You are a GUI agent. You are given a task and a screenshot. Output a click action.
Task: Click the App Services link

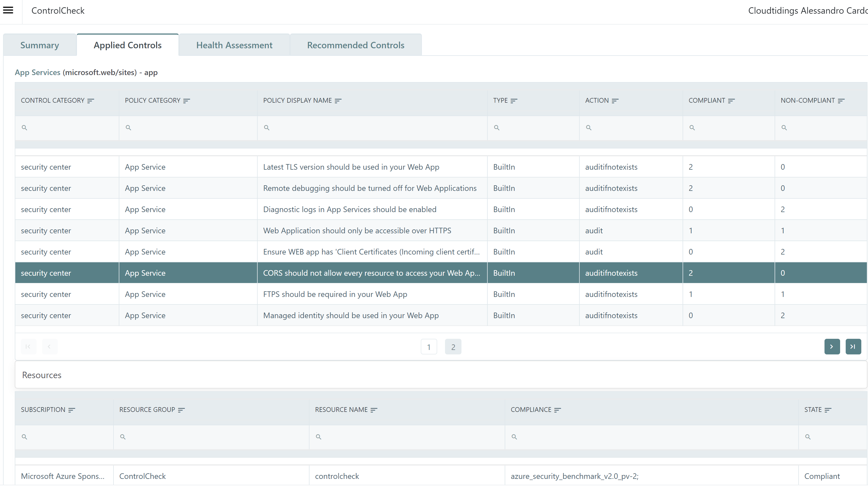[x=37, y=72]
